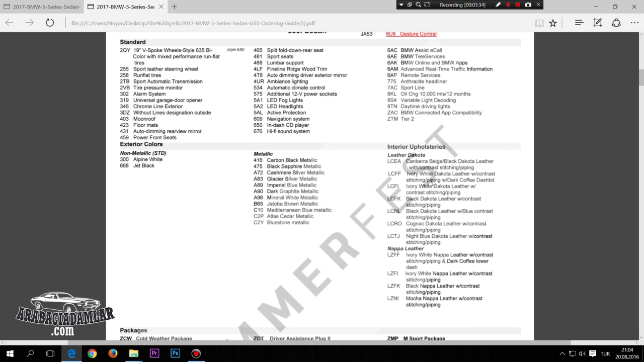
Task: Activate recorder pencil draw tool
Action: [x=498, y=5]
